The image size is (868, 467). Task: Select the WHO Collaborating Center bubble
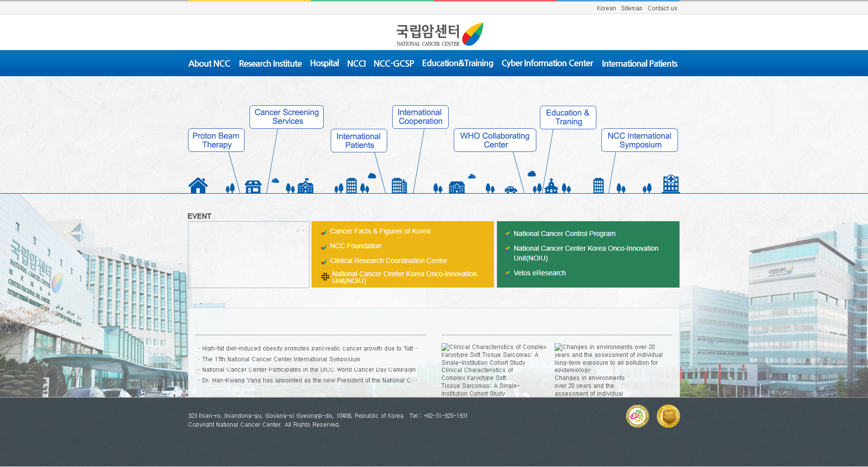coord(495,140)
